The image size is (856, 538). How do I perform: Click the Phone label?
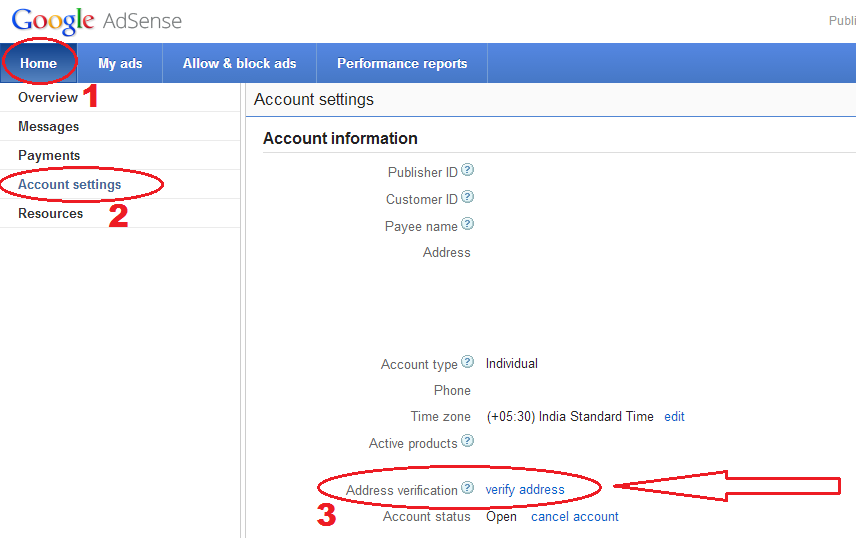tap(452, 391)
